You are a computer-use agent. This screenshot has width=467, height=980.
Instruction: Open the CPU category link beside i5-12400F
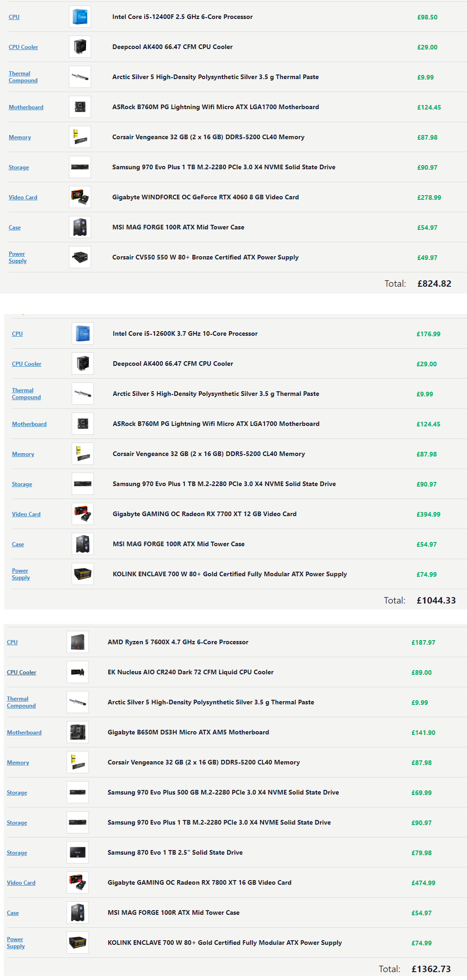click(x=14, y=17)
